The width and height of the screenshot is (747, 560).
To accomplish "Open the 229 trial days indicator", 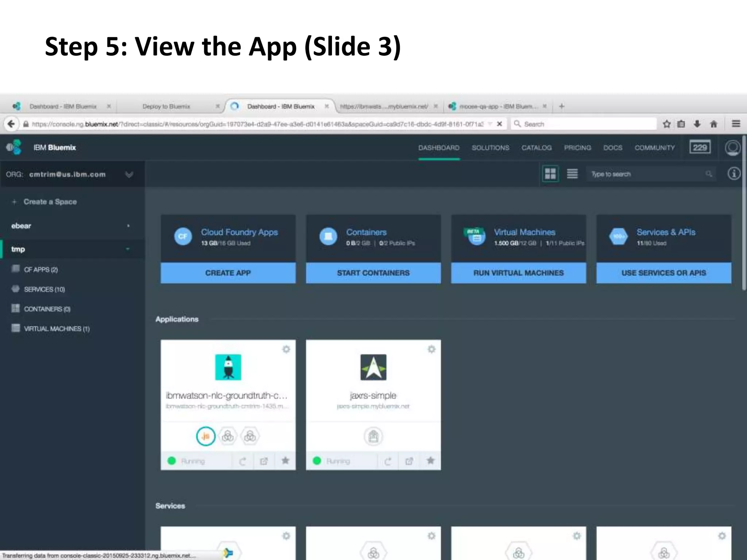I will [x=700, y=147].
